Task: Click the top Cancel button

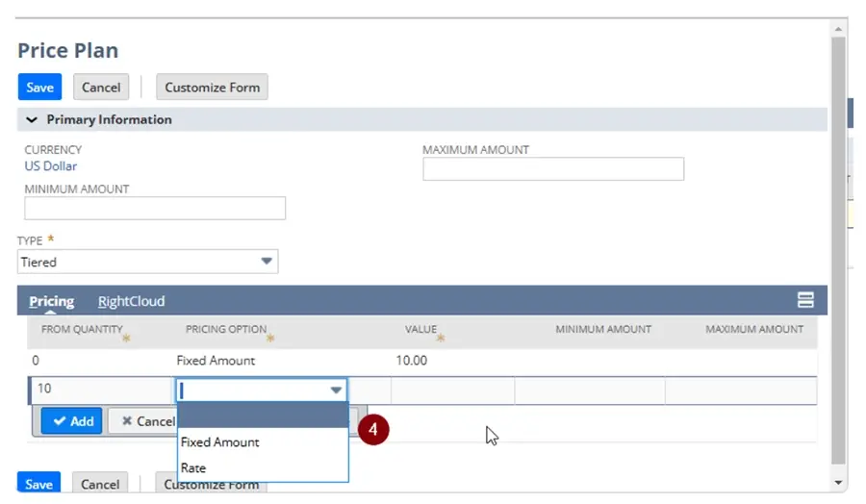Action: [101, 88]
